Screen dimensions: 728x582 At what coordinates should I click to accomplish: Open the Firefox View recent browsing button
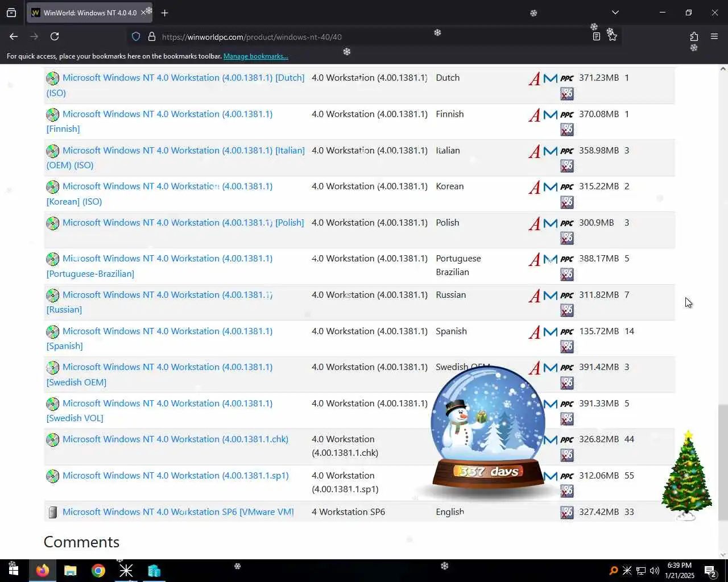click(11, 13)
